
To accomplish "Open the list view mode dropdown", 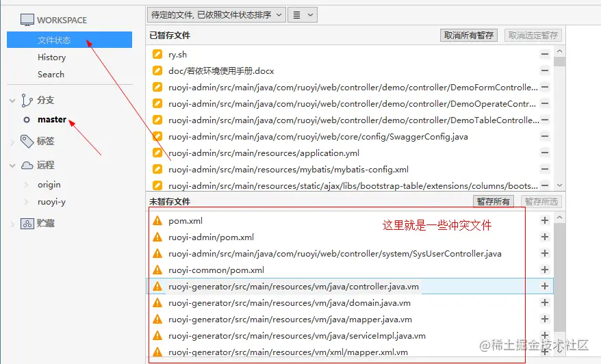I will (x=303, y=15).
